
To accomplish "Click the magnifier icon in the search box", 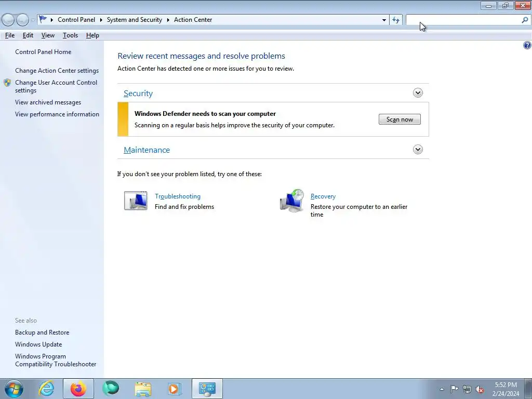I will [525, 20].
